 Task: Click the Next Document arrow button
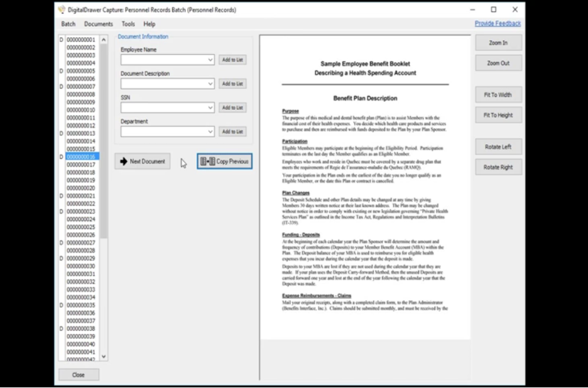(143, 161)
